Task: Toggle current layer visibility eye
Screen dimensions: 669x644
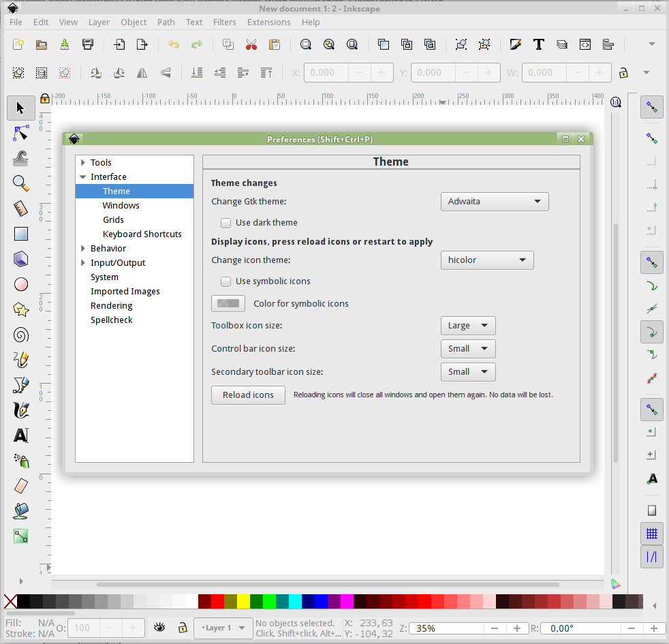Action: pos(159,628)
